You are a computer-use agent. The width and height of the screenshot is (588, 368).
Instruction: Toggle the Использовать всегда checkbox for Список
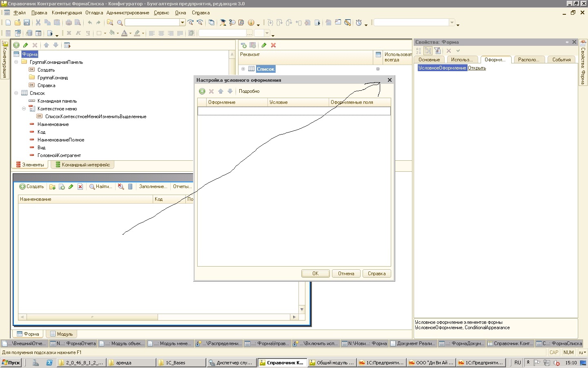tap(378, 69)
